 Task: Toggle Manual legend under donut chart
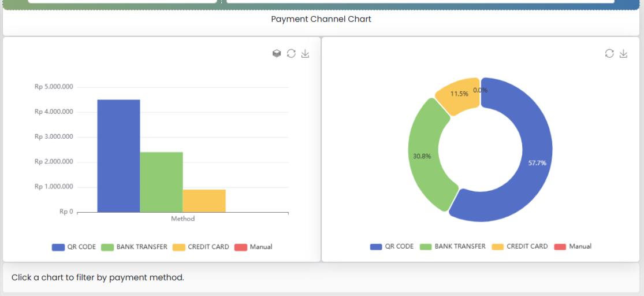pos(572,246)
